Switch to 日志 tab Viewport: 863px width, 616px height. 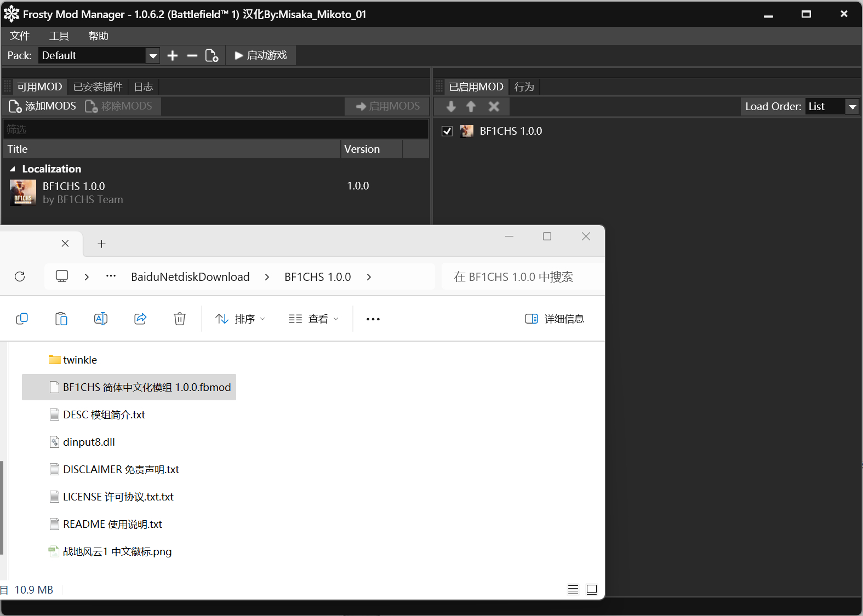click(x=144, y=87)
